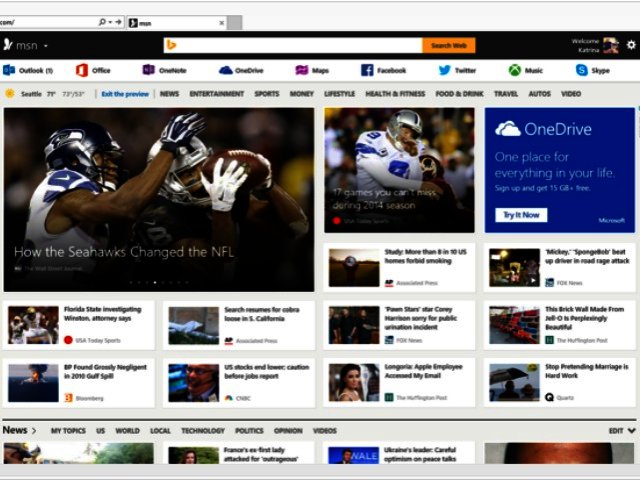
Task: Select the MONEY navigation tab
Action: coord(302,94)
